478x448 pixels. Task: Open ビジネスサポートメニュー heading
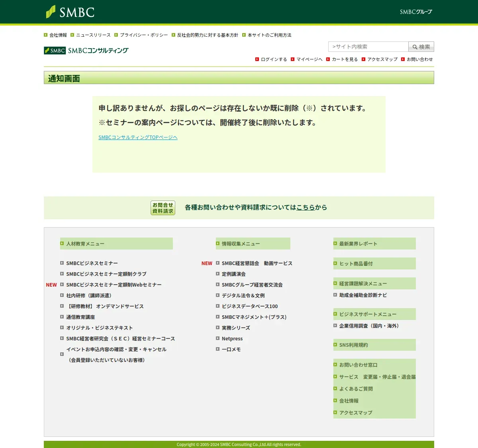coord(374,314)
